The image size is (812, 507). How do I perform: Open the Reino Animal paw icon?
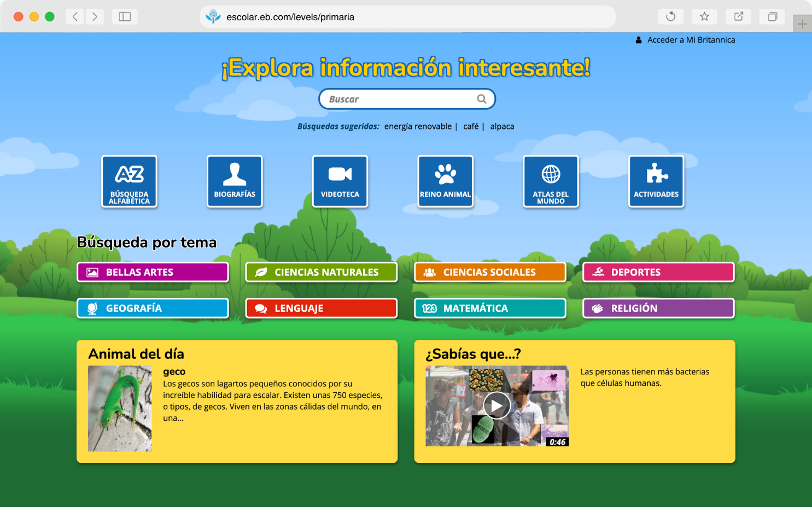pyautogui.click(x=445, y=181)
